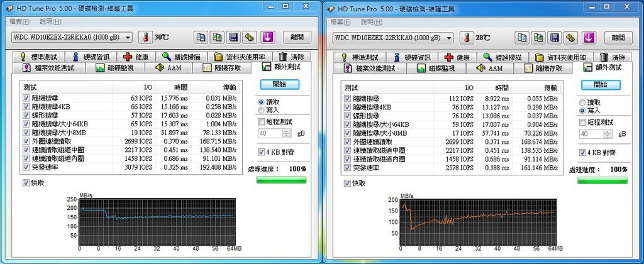Click purple down-arrow icon in left window
This screenshot has width=644, height=264.
pos(267,37)
